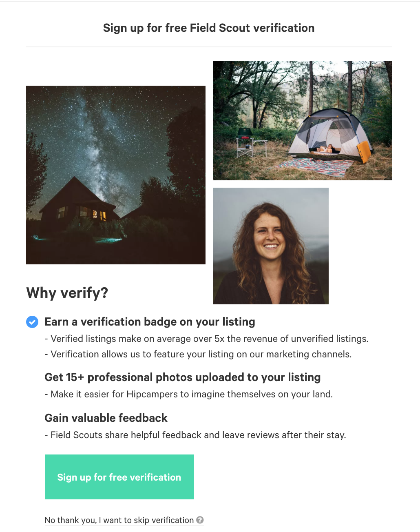The width and height of the screenshot is (420, 532).
Task: Open the help question mark icon
Action: 200,520
